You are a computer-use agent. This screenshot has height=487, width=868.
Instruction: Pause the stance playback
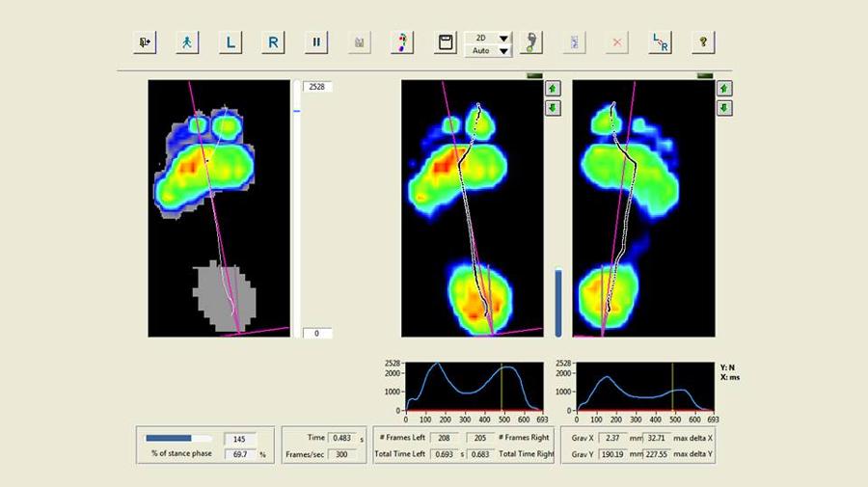(x=316, y=42)
